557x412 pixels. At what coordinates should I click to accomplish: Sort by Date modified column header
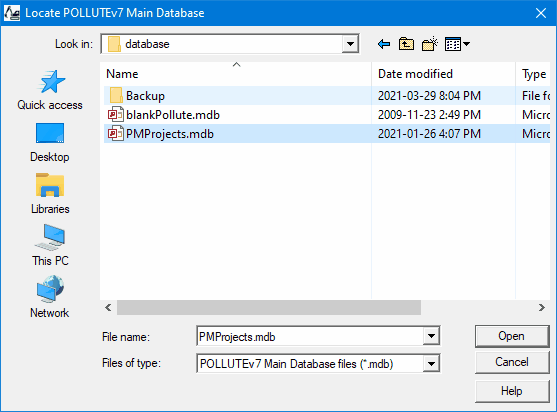coord(443,74)
